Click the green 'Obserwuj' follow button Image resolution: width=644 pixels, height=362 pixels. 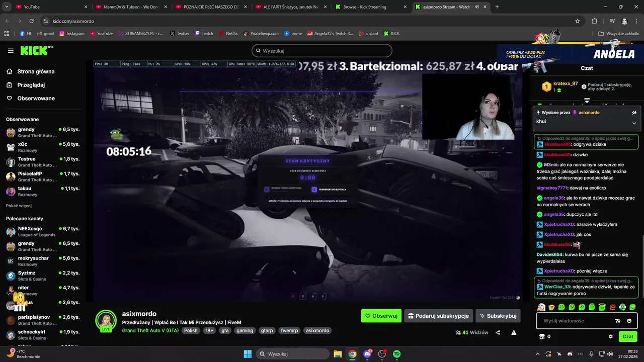click(x=381, y=316)
